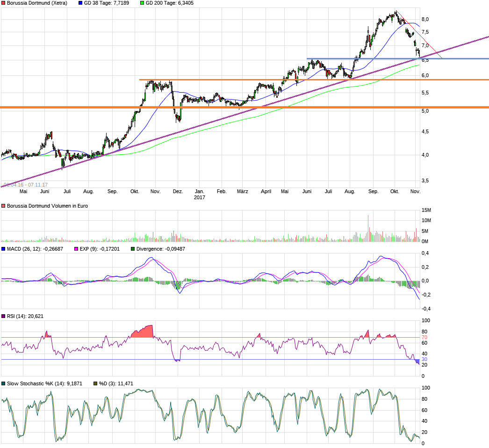489x448 pixels.
Task: Click the green GD 200 Tage legend swatch
Action: pyautogui.click(x=142, y=3)
